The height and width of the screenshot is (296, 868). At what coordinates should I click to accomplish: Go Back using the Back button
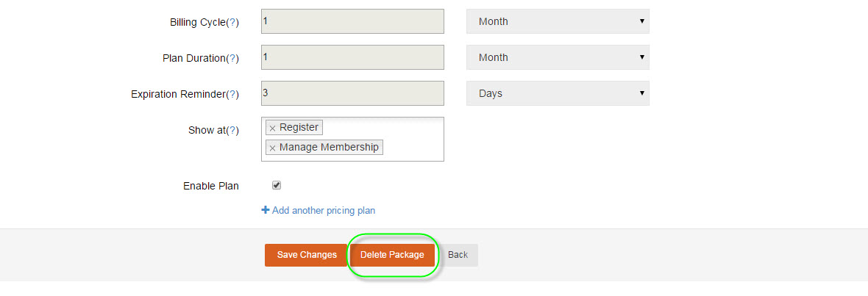click(458, 255)
